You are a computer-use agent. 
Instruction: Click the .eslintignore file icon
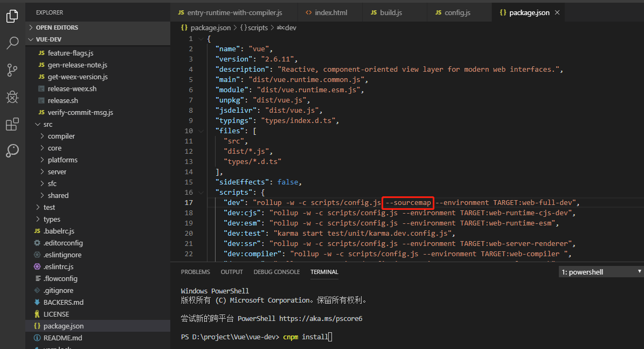pos(37,255)
